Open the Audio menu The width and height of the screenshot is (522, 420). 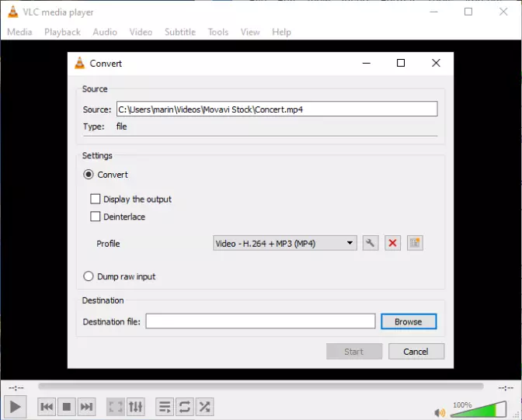pyautogui.click(x=105, y=32)
